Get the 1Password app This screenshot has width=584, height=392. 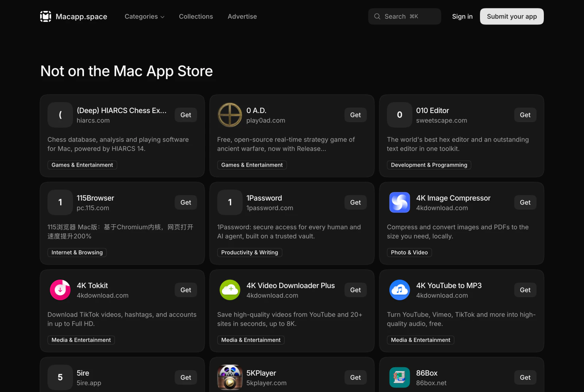click(x=356, y=202)
